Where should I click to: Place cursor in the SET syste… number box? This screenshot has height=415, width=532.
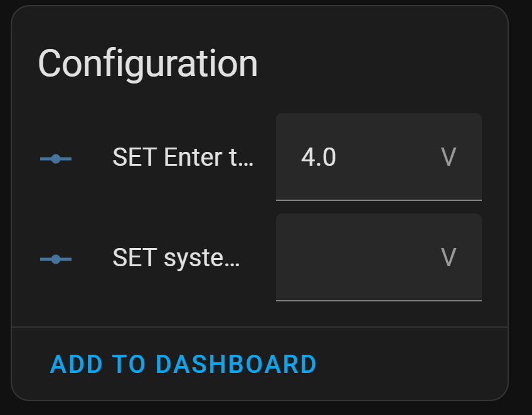pyautogui.click(x=358, y=257)
